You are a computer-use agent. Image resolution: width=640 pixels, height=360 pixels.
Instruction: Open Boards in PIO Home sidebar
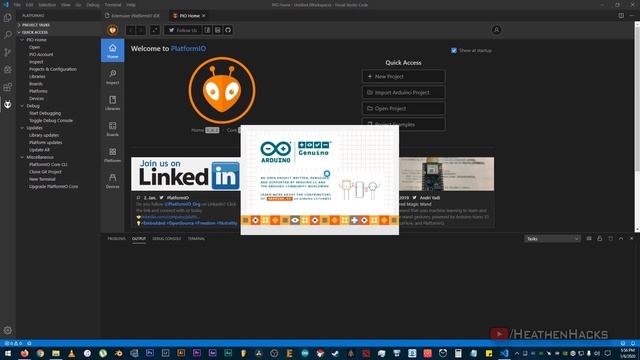(113, 129)
